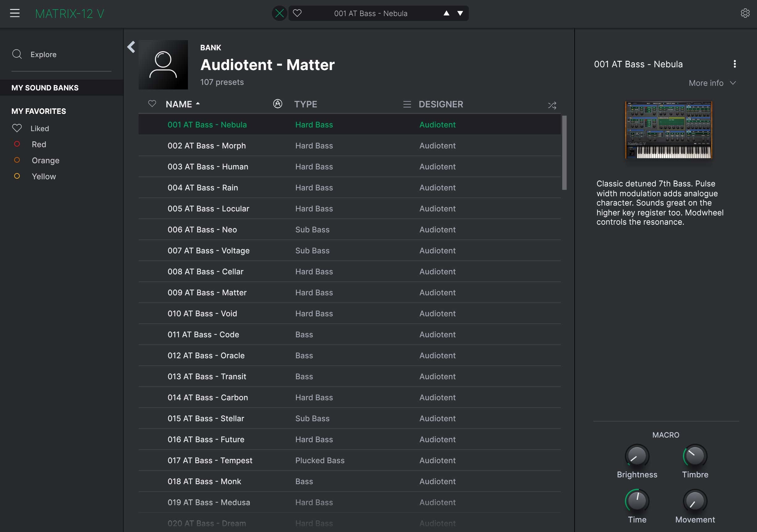Select preset 018 AT Bass - Monk
757x532 pixels.
[x=349, y=482]
